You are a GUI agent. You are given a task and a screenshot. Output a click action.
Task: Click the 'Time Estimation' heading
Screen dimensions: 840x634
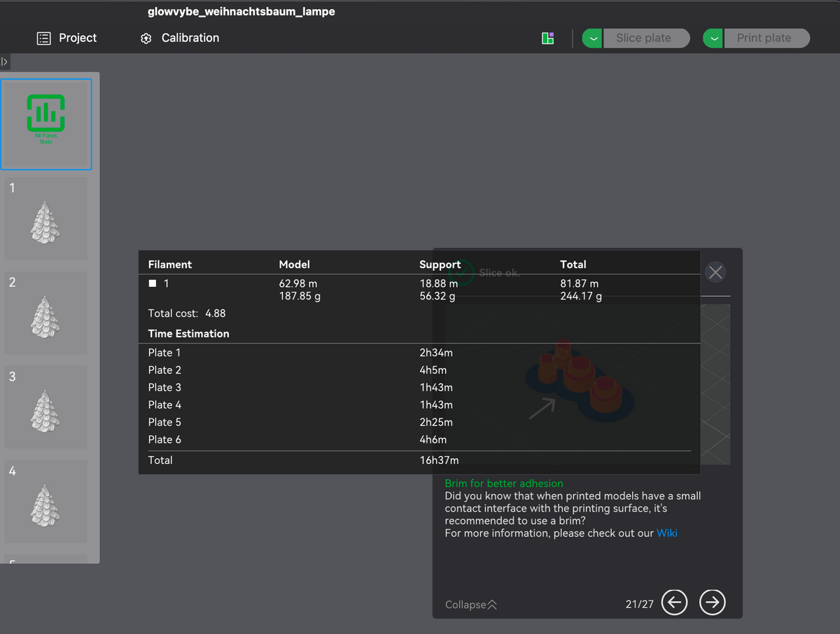coord(189,334)
